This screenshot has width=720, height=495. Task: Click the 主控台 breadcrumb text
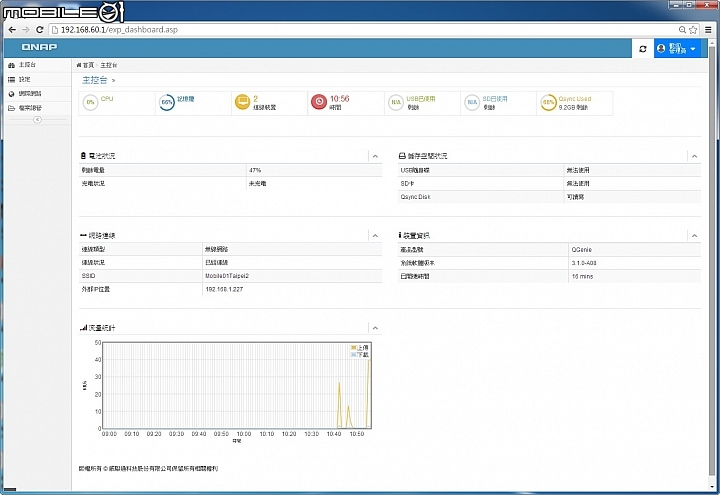tap(109, 65)
